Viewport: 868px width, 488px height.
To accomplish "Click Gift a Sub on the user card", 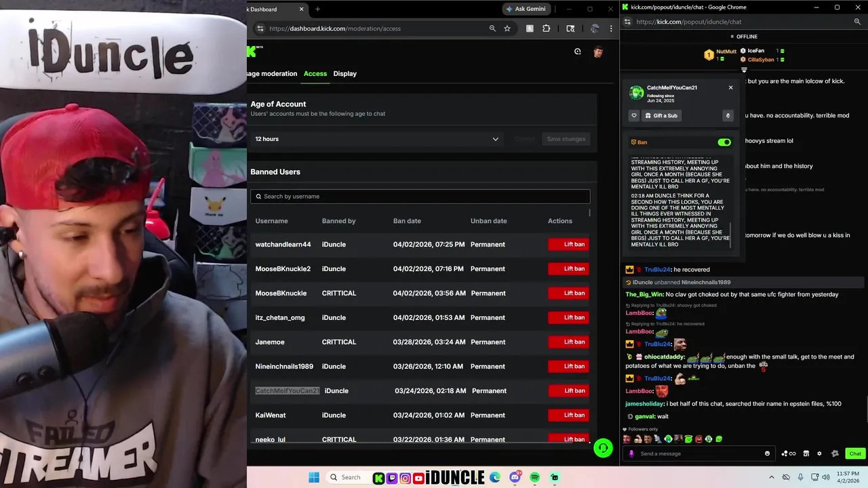I will pyautogui.click(x=661, y=115).
